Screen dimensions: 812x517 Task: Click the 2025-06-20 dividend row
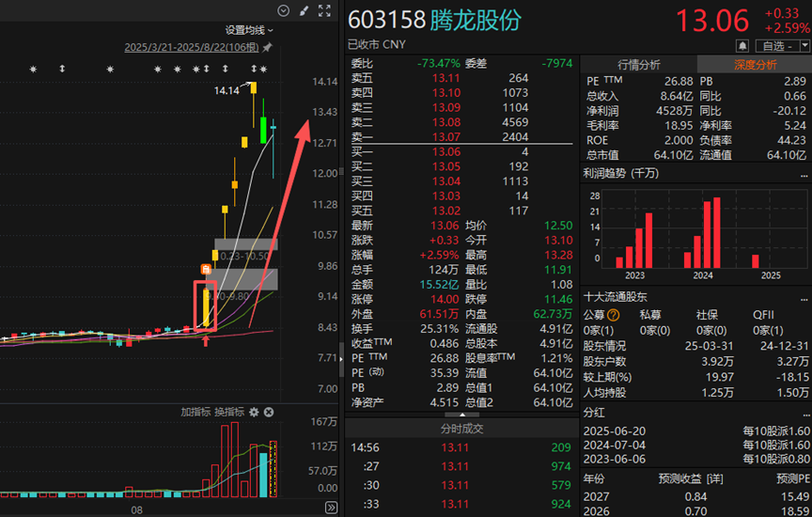click(696, 431)
